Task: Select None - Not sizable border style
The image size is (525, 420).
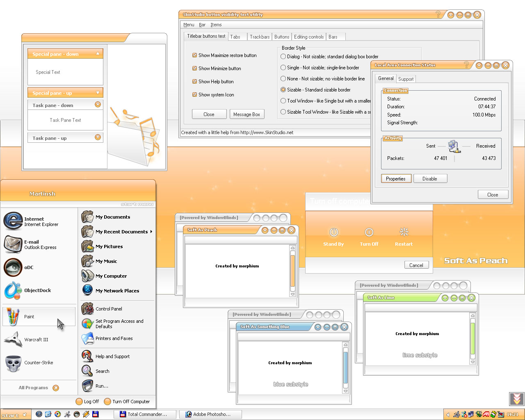Action: pyautogui.click(x=283, y=79)
